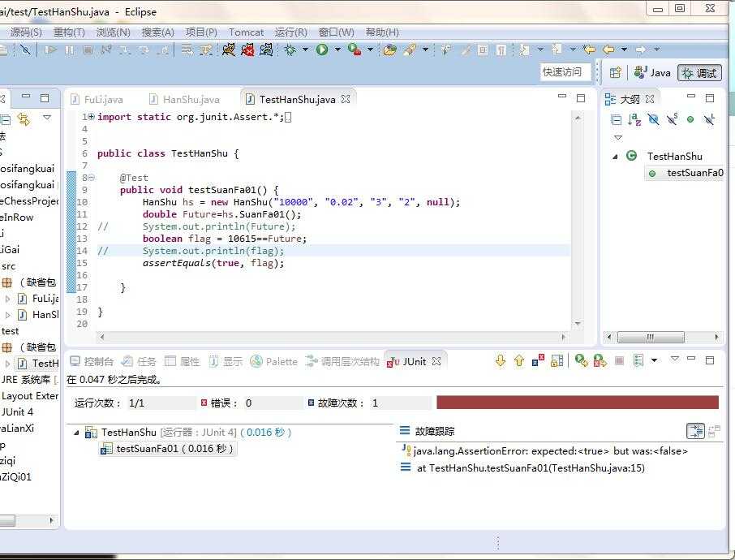Toggle Outline Sort alphabetically icon

[x=634, y=119]
